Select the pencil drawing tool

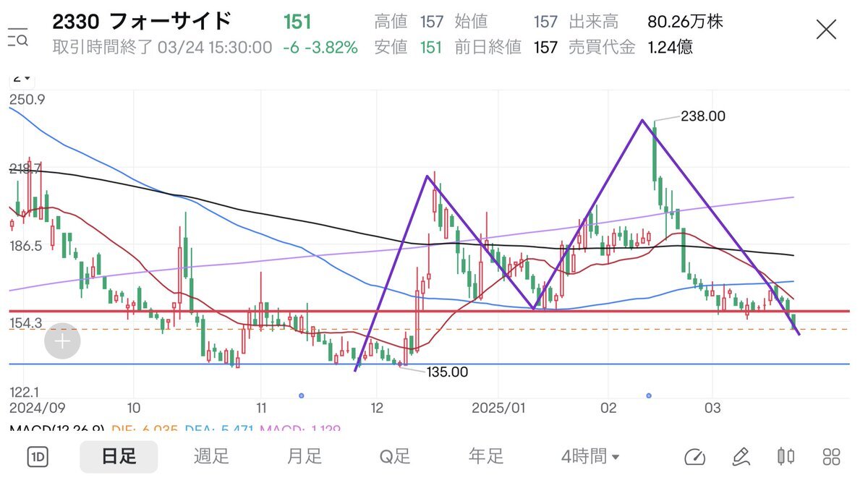click(740, 457)
